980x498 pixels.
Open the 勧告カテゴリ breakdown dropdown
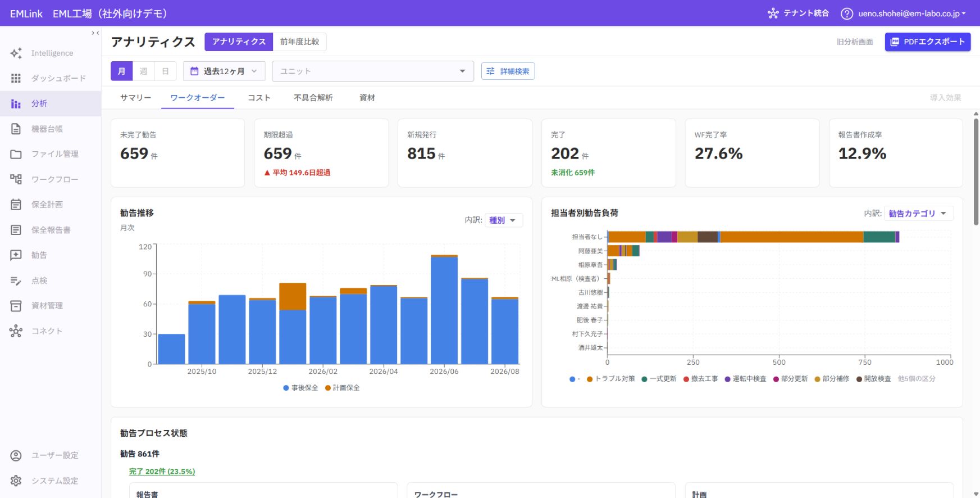[x=918, y=214]
